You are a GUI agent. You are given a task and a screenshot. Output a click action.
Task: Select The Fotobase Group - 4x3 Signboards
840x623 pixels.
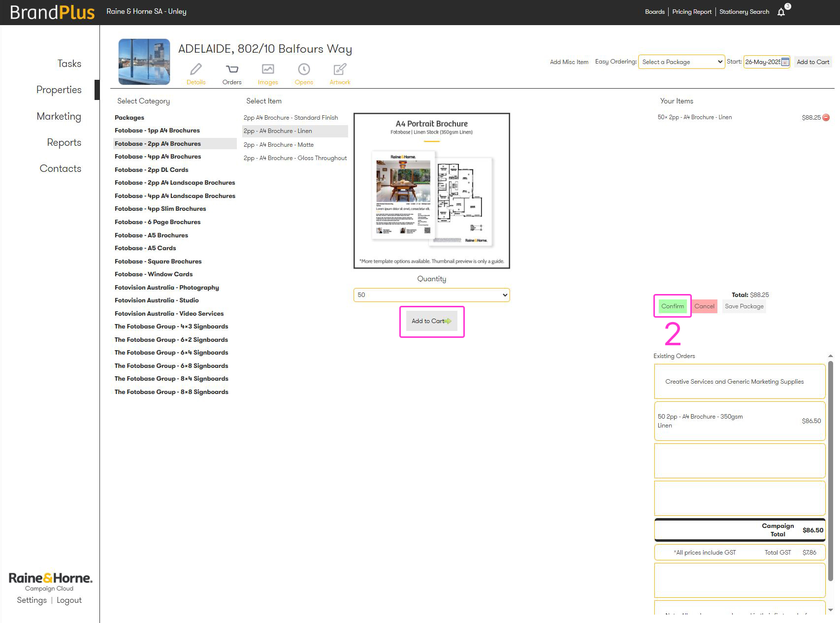point(171,327)
